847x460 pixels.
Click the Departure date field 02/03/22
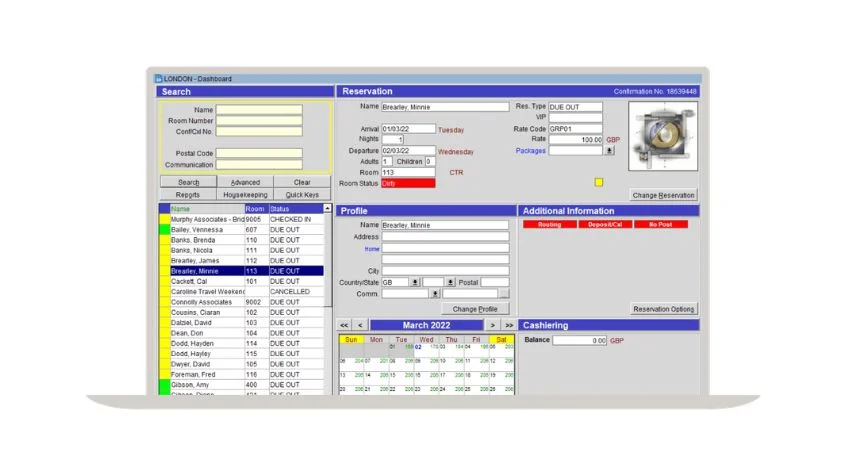click(408, 151)
